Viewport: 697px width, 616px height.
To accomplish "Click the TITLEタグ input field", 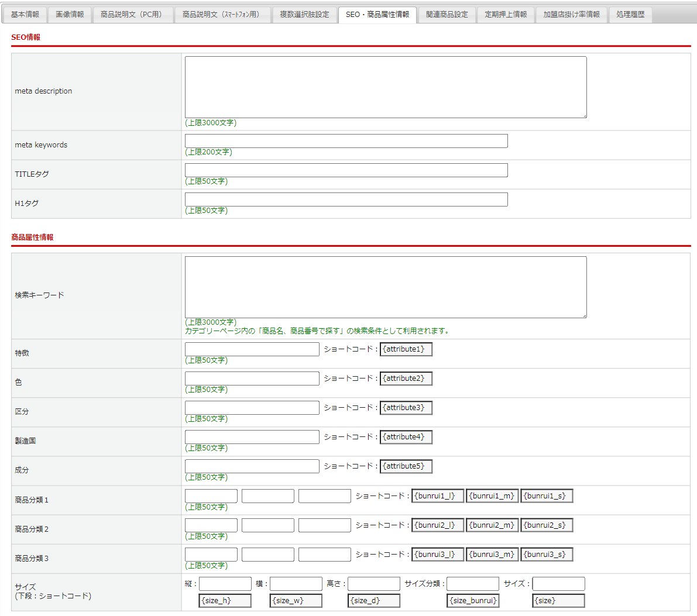I will coord(346,170).
